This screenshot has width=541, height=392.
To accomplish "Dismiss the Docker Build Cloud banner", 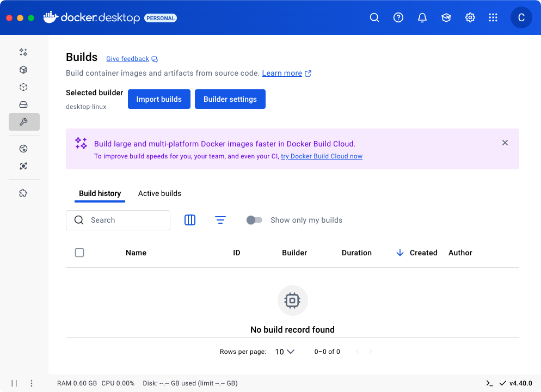I will (x=505, y=143).
